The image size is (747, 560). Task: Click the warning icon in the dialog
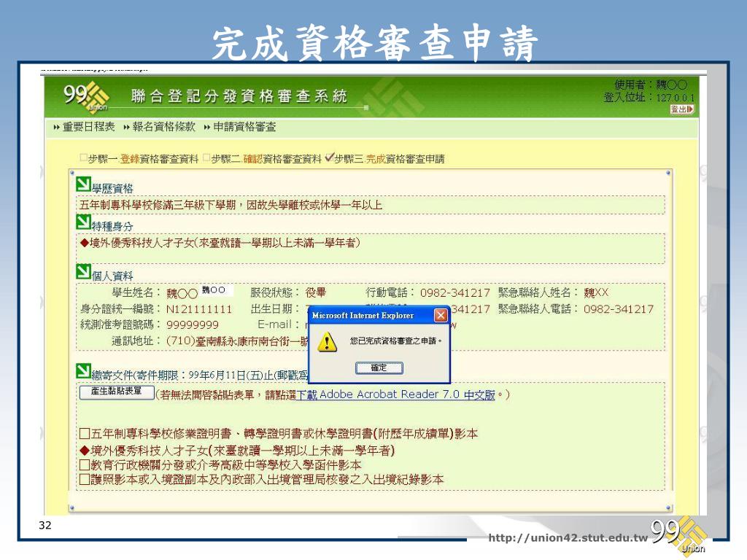click(x=327, y=343)
